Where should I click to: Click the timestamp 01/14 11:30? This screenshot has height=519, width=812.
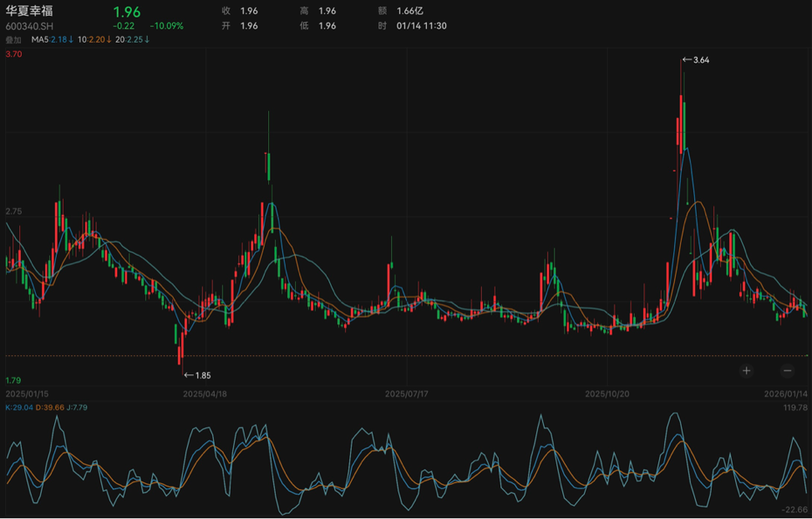point(422,26)
